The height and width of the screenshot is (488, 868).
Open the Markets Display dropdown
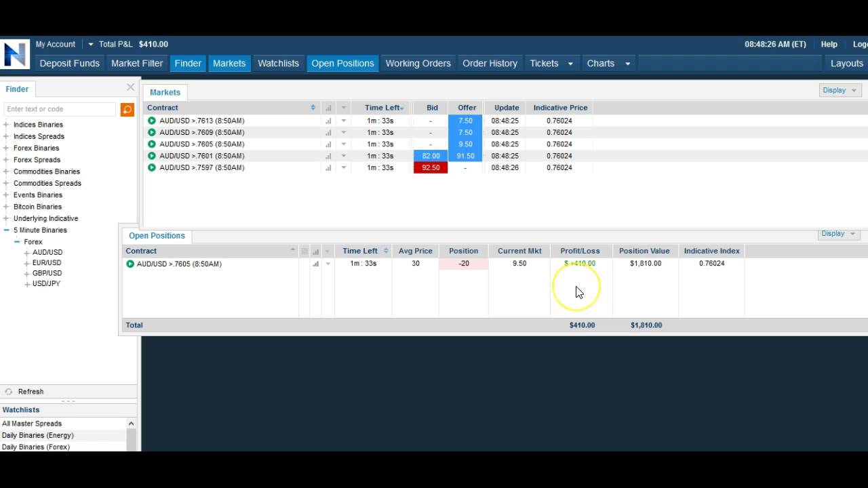pyautogui.click(x=840, y=90)
